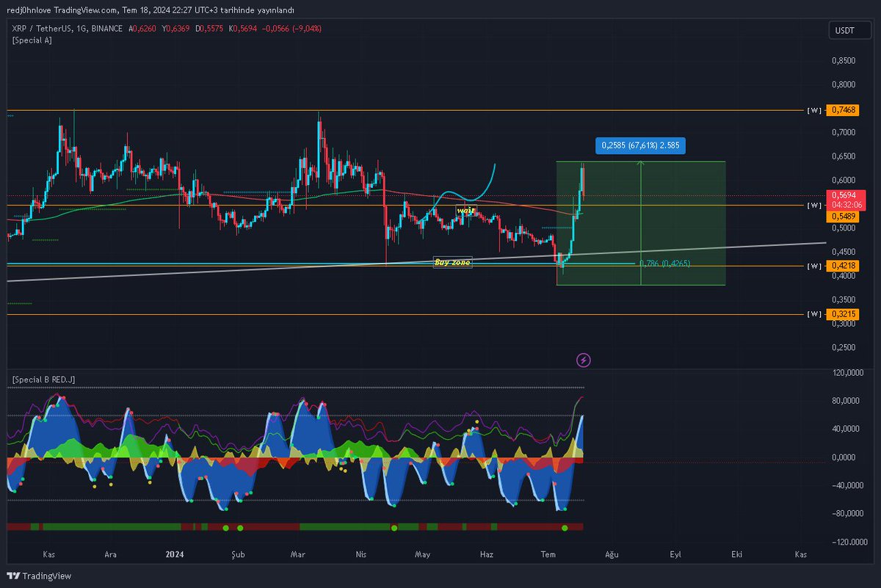
Task: Click the -0,0566 (-9,04%) change value
Action: coord(291,29)
